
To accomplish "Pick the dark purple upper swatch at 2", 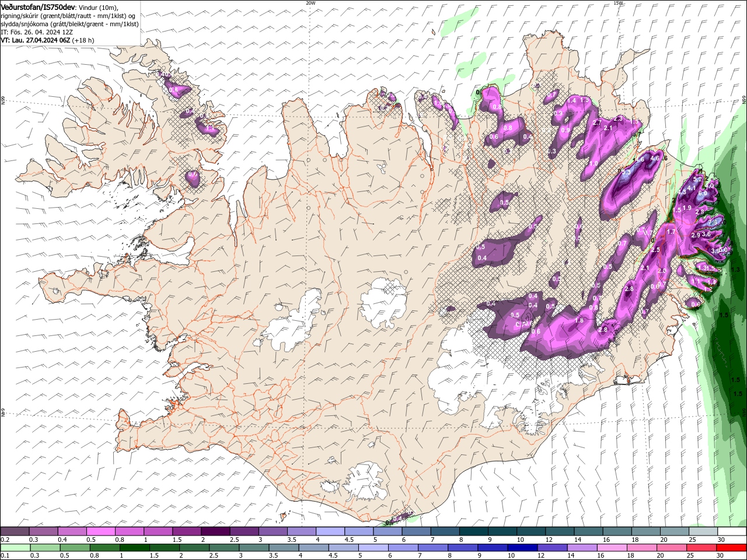I will click(x=215, y=531).
